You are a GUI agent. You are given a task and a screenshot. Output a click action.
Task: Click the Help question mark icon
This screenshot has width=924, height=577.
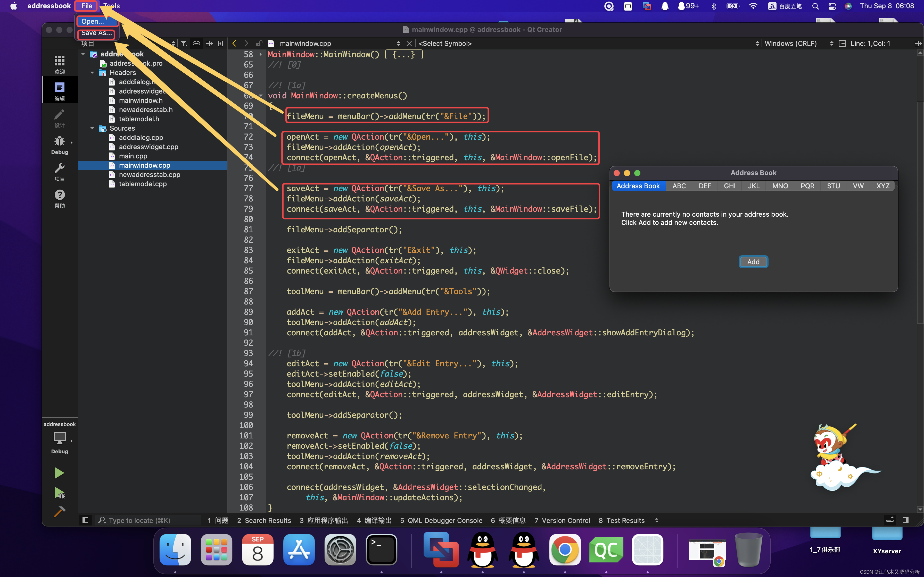tap(59, 195)
